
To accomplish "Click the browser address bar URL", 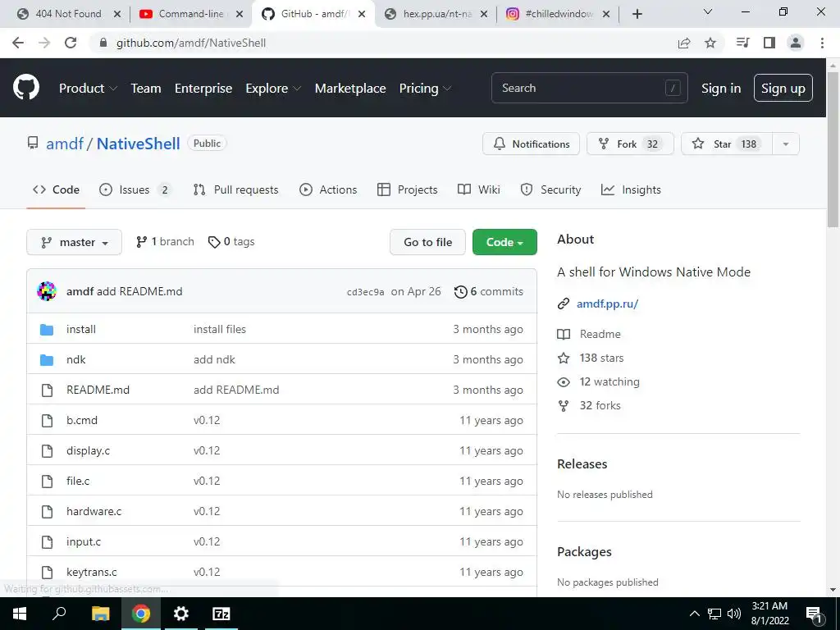I will 190,43.
